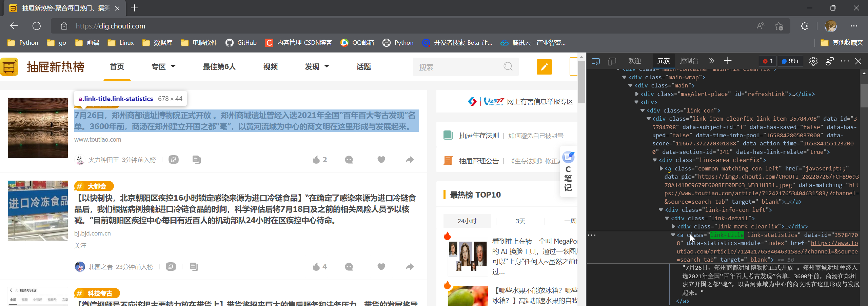Expand the 发现 dropdown menu
Image resolution: width=868 pixels, height=306 pixels.
click(x=317, y=67)
